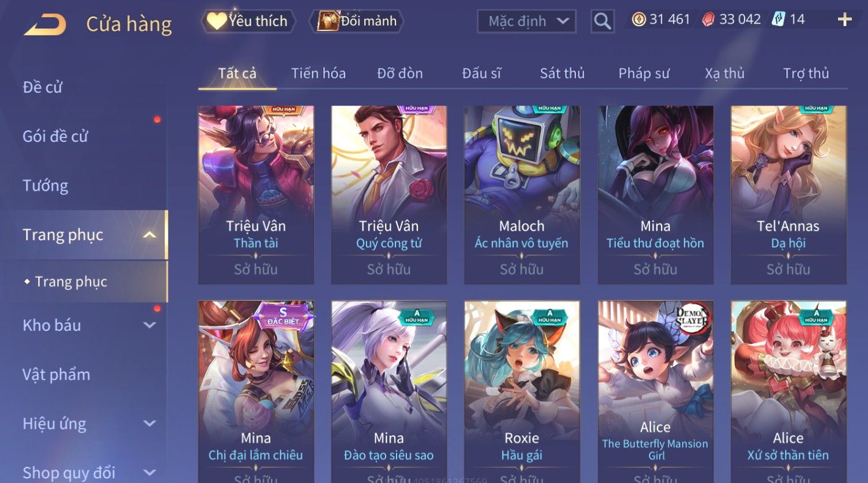Open Maloch Ác nhân vô tuyến skin card
The image size is (868, 483).
(522, 195)
